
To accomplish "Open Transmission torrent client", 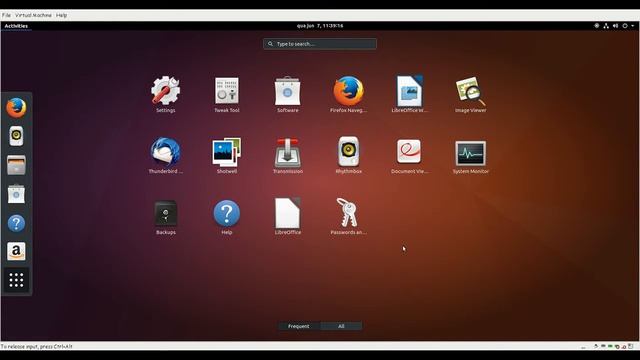I will 287,152.
